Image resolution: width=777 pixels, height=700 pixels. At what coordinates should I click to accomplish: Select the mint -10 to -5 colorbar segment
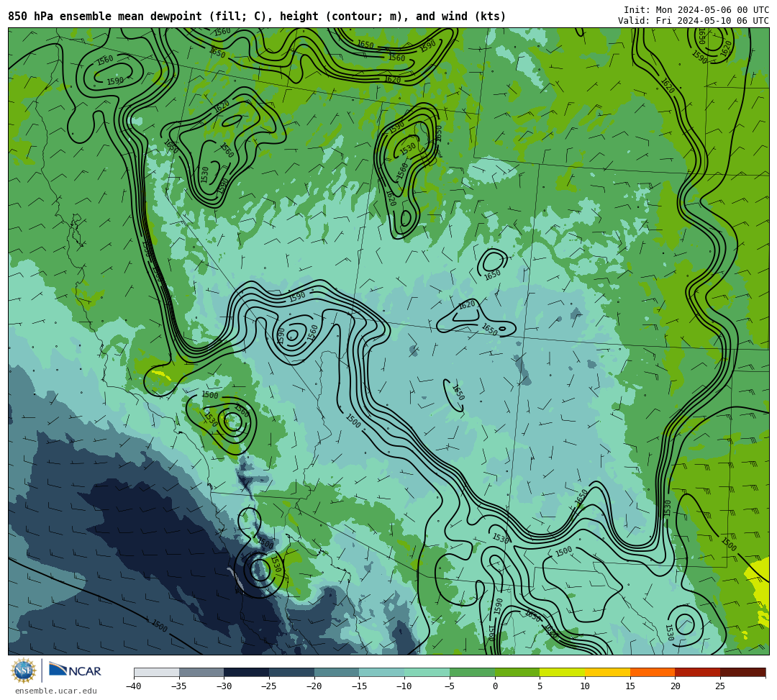(427, 672)
